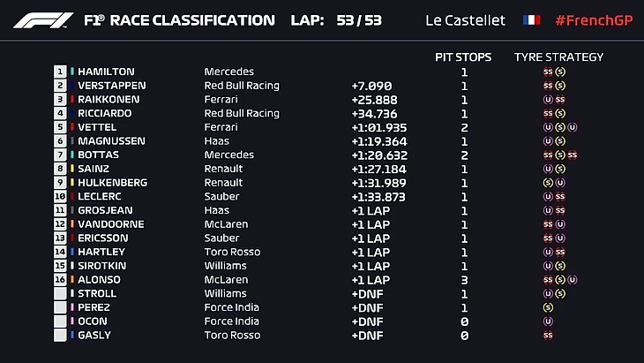Click Gasly's supersoft tyre icon

548,336
